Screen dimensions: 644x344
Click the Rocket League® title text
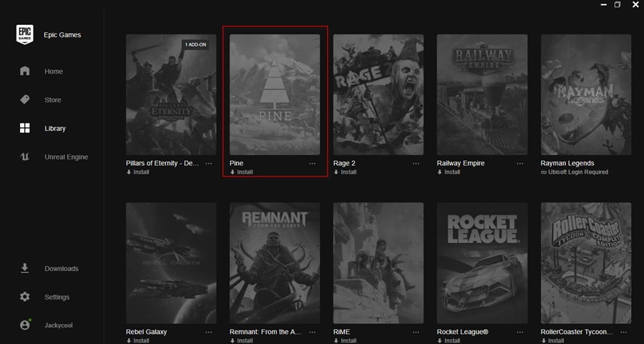click(x=462, y=332)
